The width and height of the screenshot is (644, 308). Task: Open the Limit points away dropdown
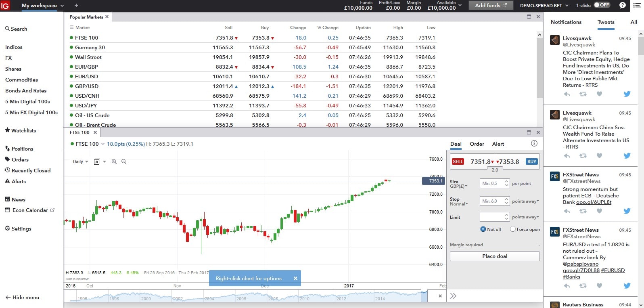click(526, 217)
